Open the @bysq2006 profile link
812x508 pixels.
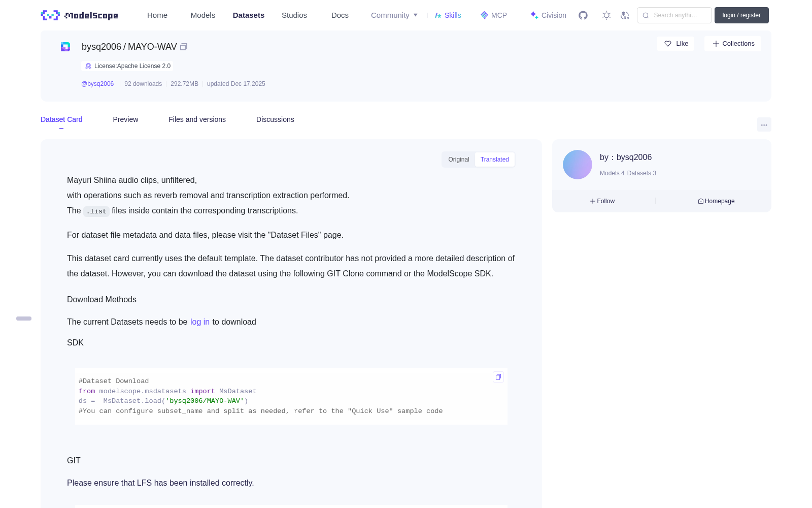pos(97,84)
